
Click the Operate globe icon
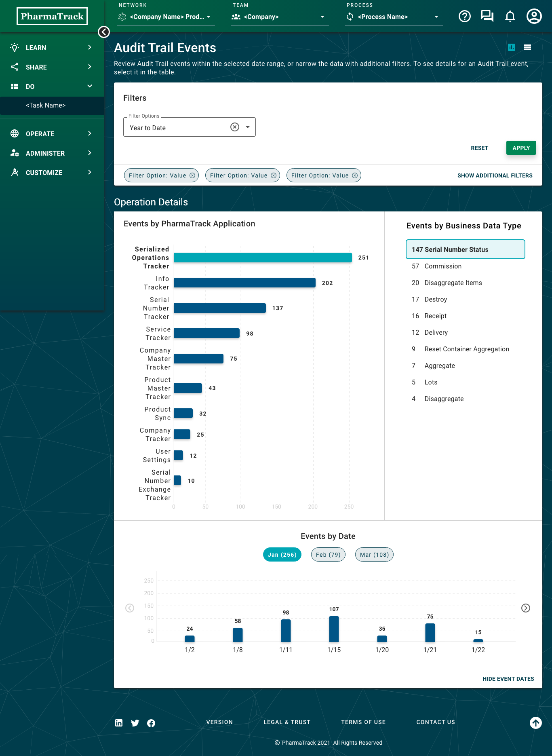pos(15,133)
